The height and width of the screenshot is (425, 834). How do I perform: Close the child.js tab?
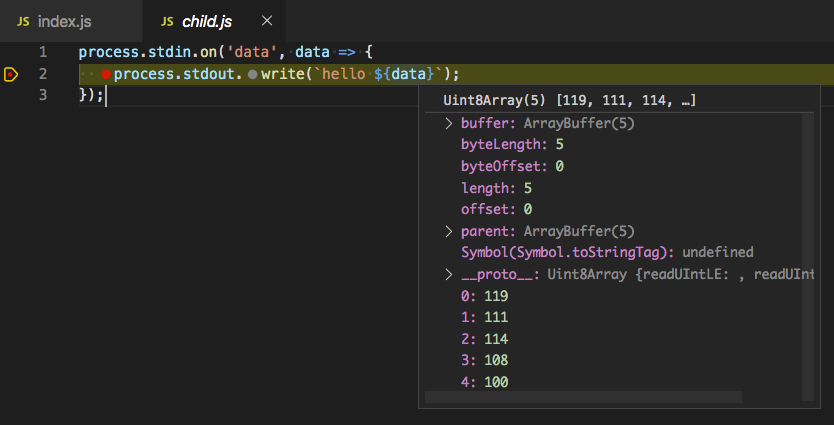click(266, 21)
